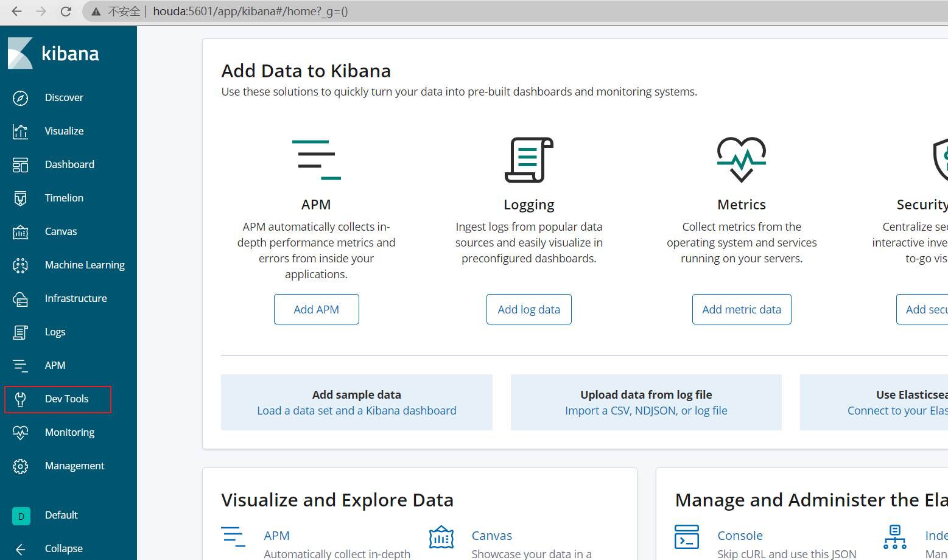
Task: Click the Upload data from log file heading
Action: point(646,394)
